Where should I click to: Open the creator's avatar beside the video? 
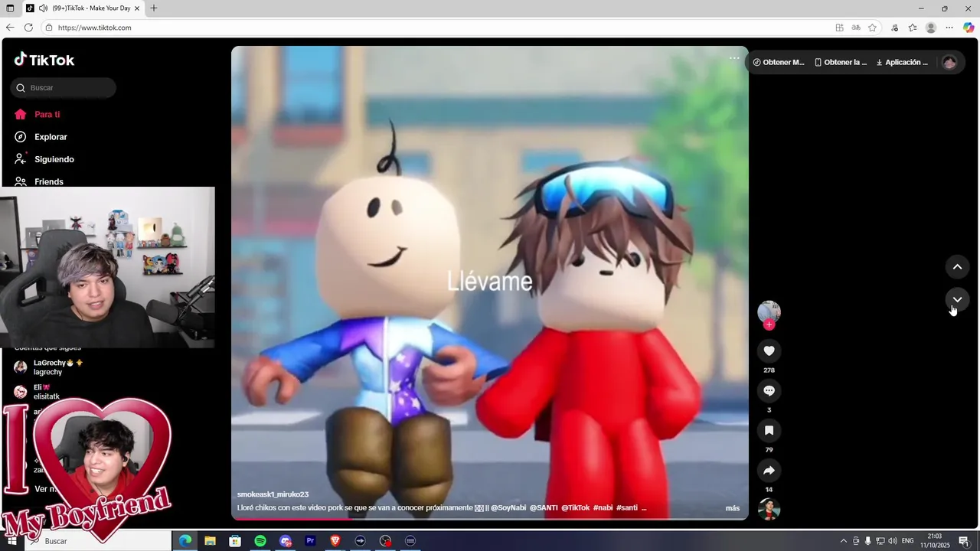point(769,311)
